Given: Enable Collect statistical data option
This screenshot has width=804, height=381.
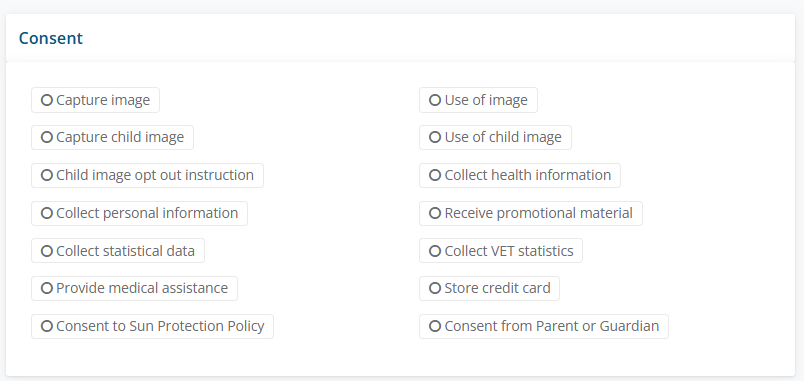Looking at the screenshot, I should point(118,251).
